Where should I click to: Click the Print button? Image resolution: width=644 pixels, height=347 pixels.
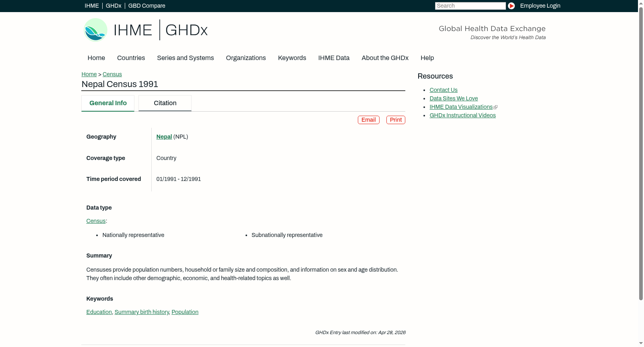point(396,120)
